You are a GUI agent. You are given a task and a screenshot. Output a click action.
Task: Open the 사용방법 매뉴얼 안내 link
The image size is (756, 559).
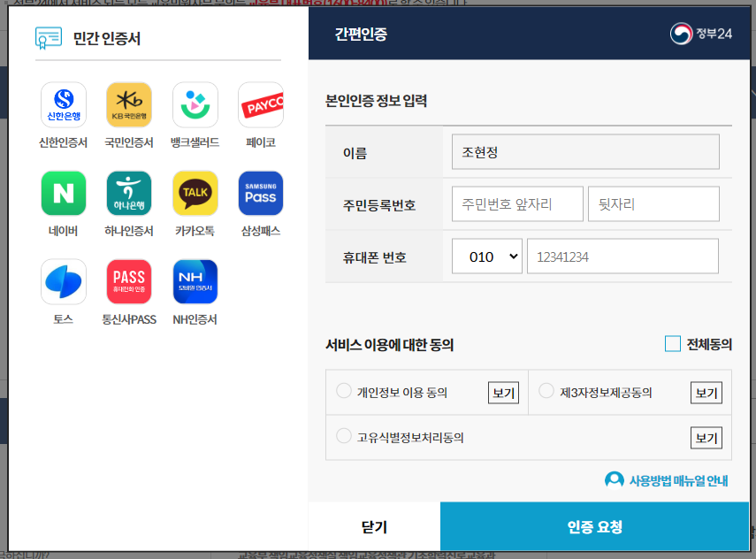pyautogui.click(x=678, y=481)
